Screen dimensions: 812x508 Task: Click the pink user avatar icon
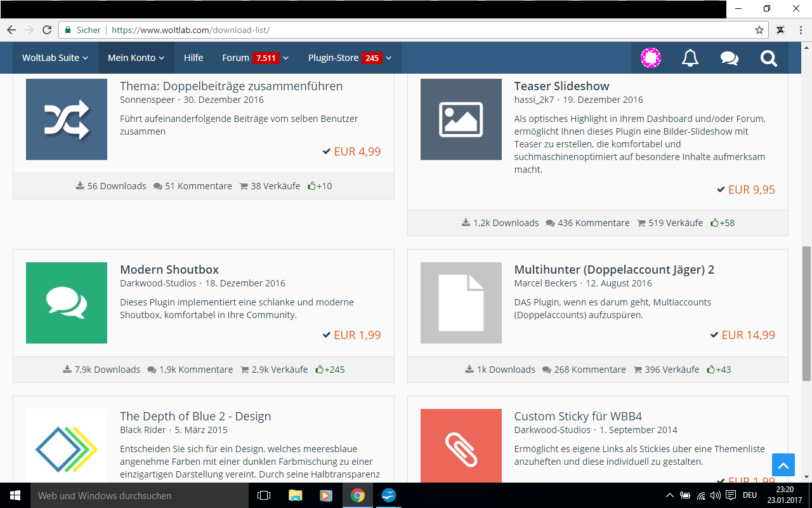(650, 58)
